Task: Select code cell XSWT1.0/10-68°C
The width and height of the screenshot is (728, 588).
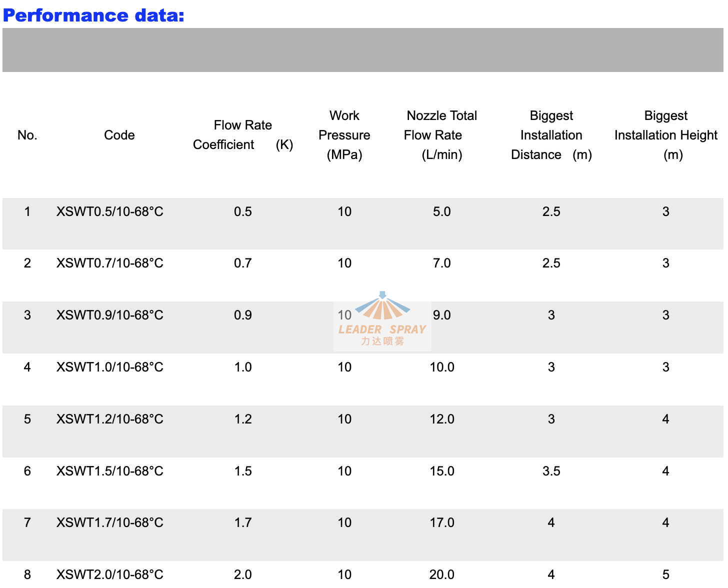Action: [x=110, y=367]
